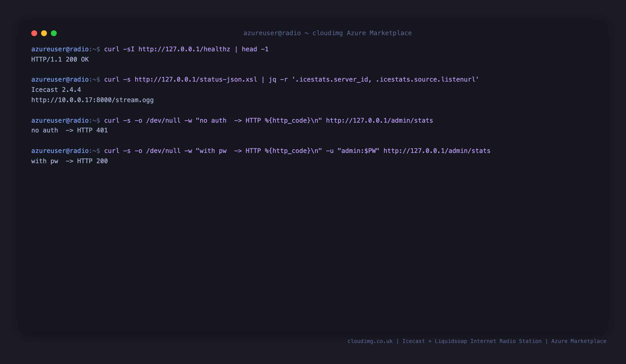
Task: Click the red close window button
Action: [x=34, y=33]
